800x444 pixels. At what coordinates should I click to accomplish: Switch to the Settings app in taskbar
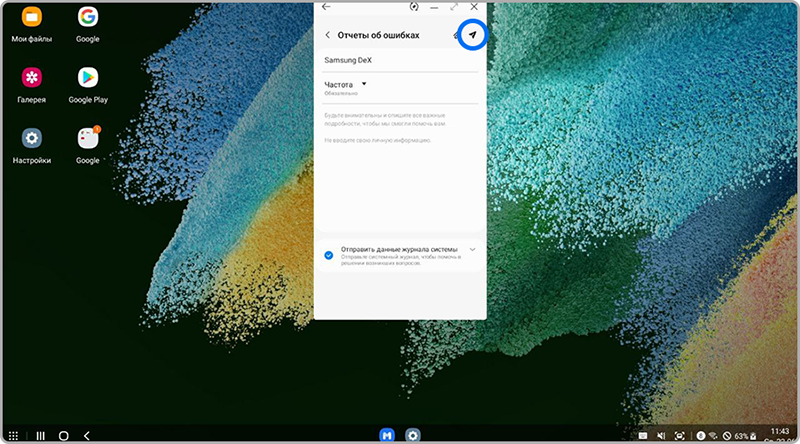[x=413, y=435]
